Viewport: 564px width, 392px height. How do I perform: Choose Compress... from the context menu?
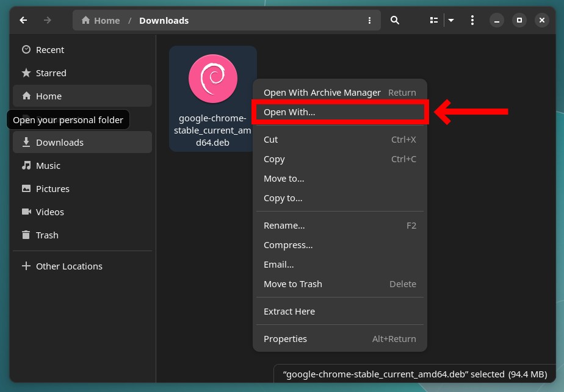340,245
